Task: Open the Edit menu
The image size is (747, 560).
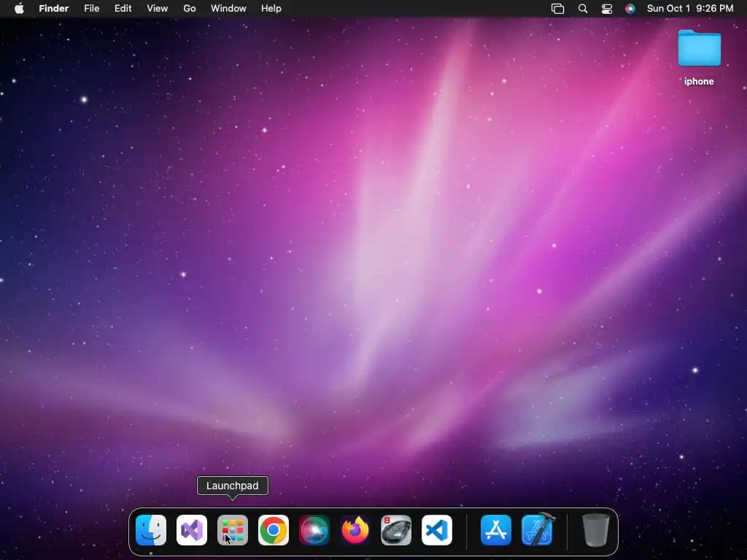Action: pos(123,9)
